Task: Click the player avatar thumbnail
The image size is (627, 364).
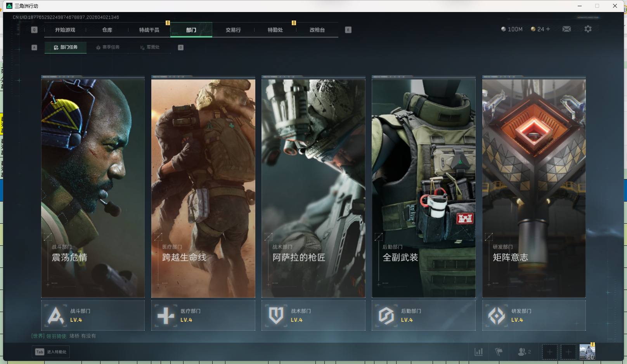Action: (x=587, y=352)
